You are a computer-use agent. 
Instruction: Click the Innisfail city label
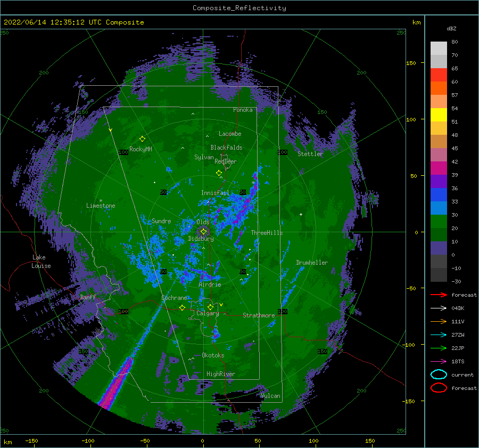[215, 193]
